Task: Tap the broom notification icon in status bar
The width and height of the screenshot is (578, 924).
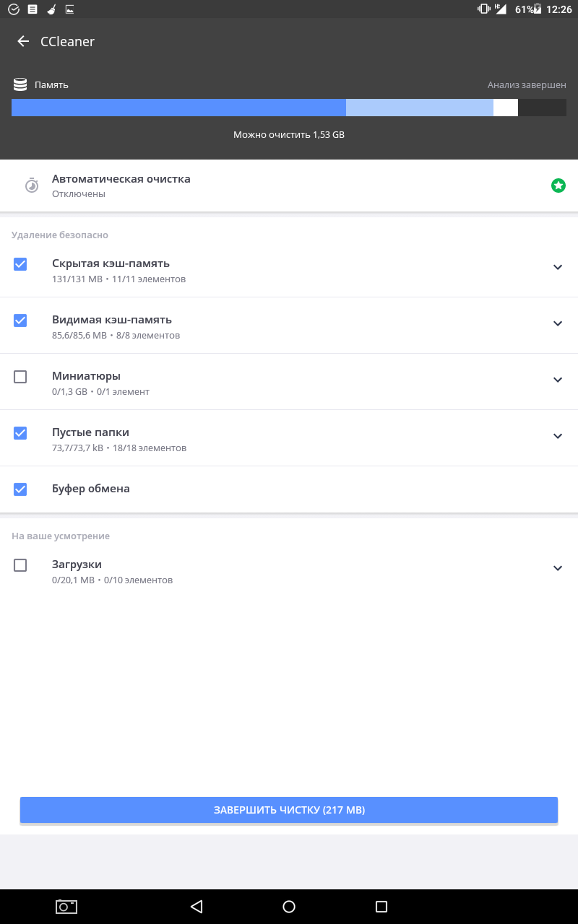Action: [51, 9]
